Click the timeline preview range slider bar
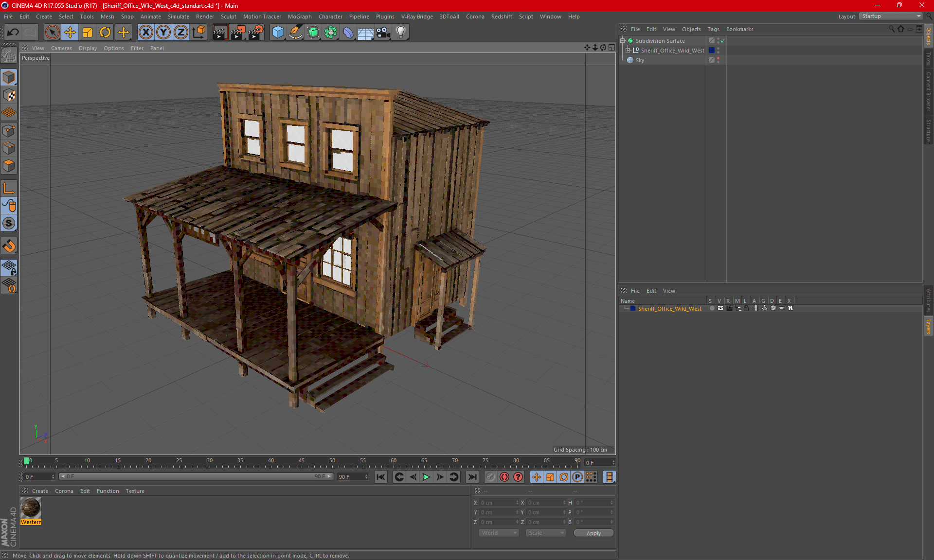The height and width of the screenshot is (560, 934). click(196, 476)
